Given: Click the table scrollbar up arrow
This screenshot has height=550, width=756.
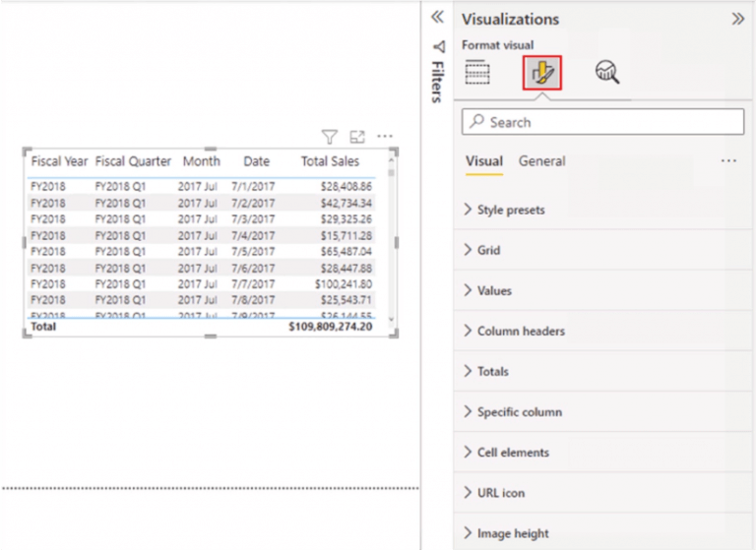Looking at the screenshot, I should click(x=391, y=160).
